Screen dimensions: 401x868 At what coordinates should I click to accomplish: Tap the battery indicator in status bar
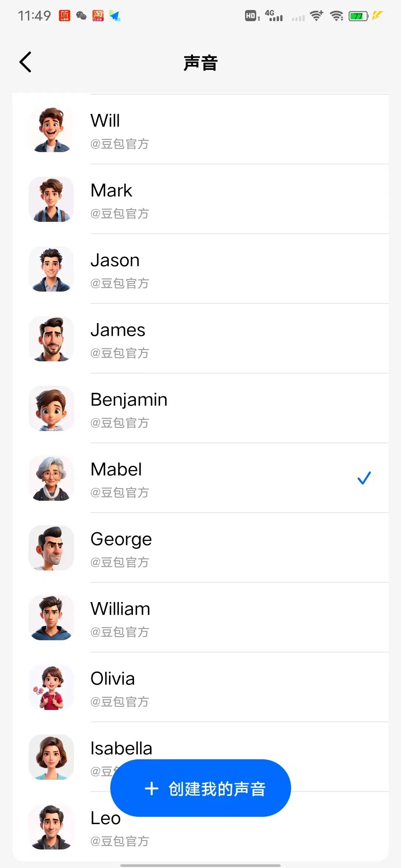point(358,16)
